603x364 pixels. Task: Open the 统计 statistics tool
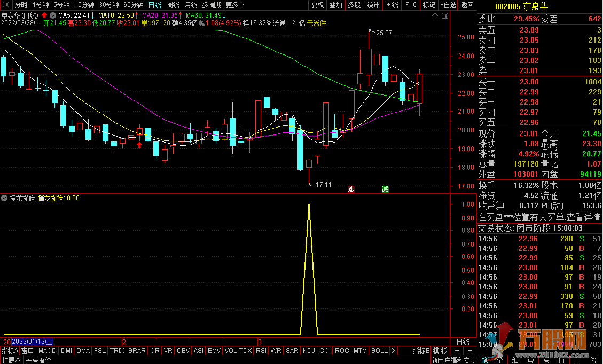(x=373, y=5)
